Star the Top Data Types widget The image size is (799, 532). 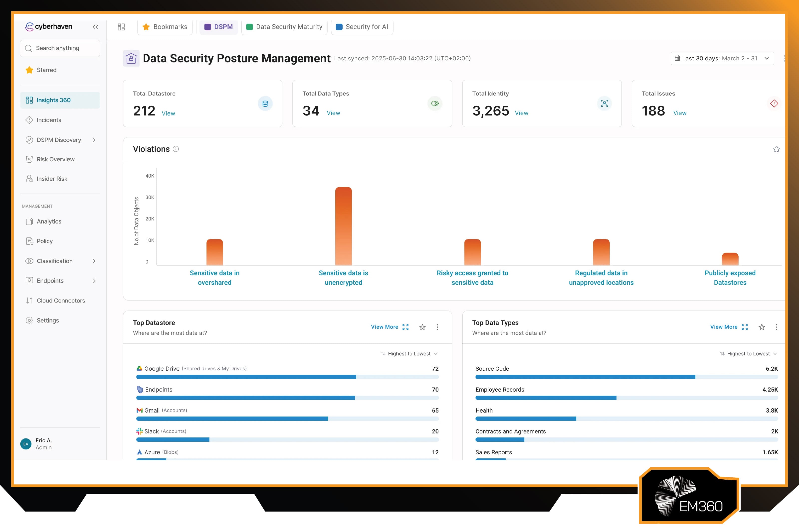[x=762, y=327]
